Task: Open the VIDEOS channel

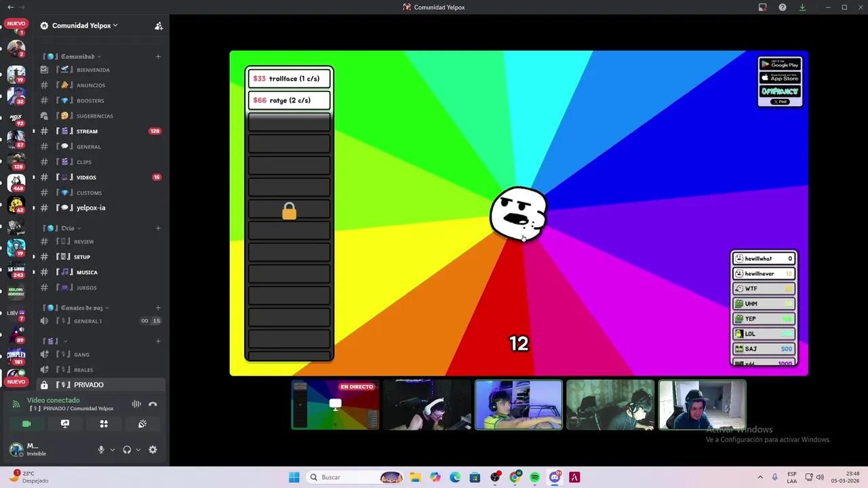Action: [100, 178]
